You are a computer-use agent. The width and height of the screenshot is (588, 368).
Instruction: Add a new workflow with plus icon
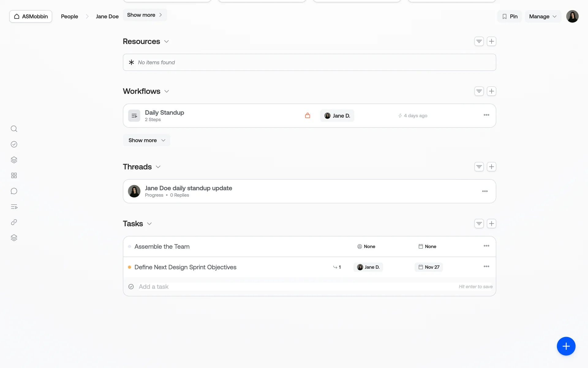coord(491,91)
